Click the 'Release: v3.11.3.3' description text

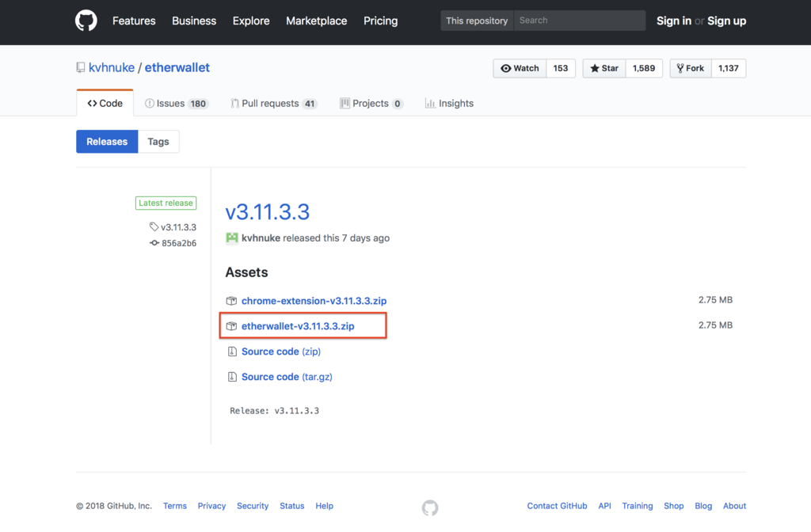point(275,411)
